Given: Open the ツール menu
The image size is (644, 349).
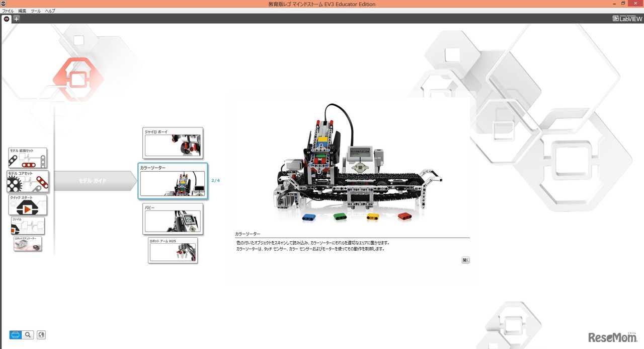Looking at the screenshot, I should pyautogui.click(x=36, y=11).
